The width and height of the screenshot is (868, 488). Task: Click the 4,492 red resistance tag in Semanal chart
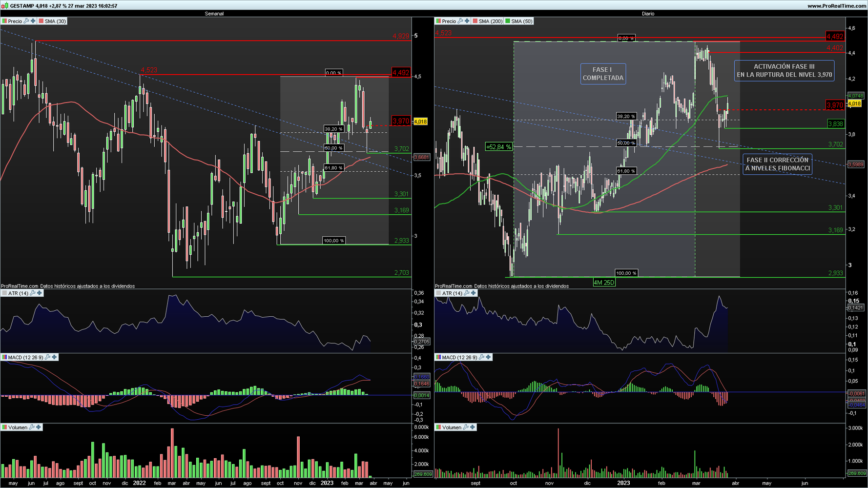click(x=401, y=73)
